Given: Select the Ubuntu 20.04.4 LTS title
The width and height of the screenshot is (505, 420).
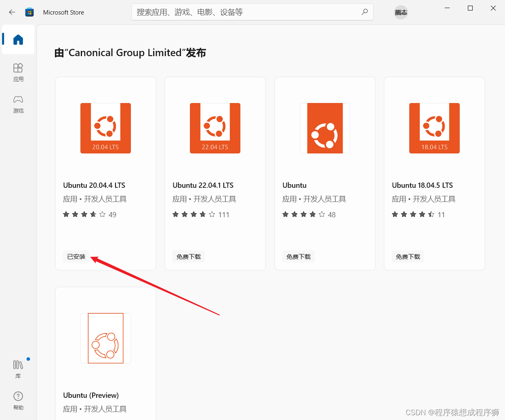Looking at the screenshot, I should [94, 185].
